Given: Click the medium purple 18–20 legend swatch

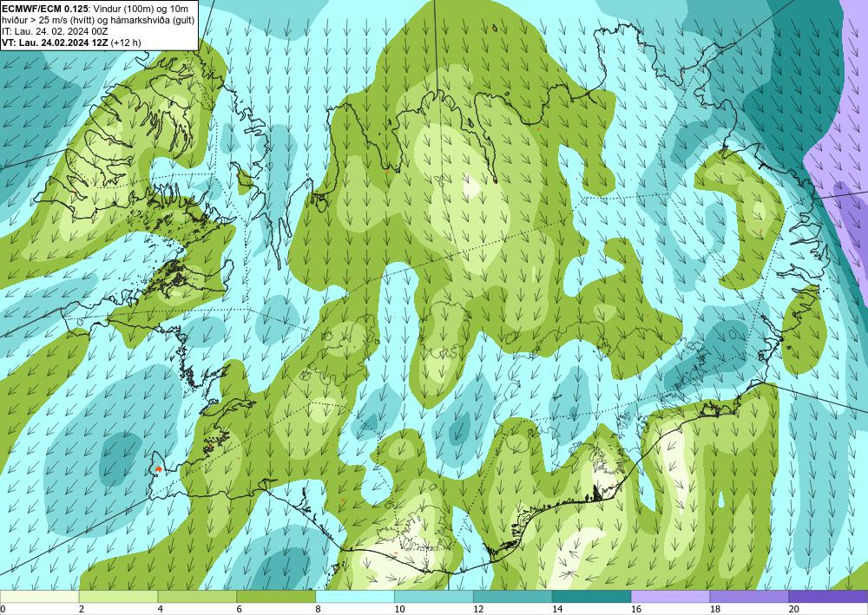Looking at the screenshot, I should 750,597.
